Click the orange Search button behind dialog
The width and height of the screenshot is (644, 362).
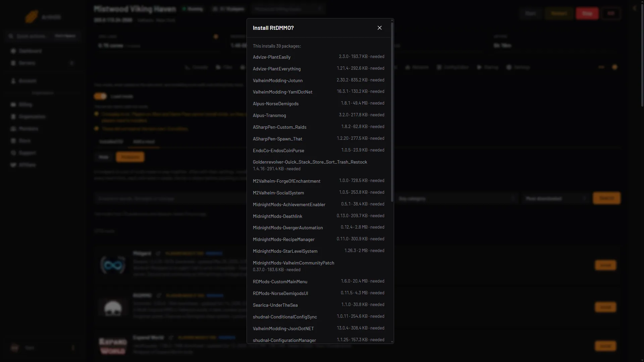click(606, 198)
